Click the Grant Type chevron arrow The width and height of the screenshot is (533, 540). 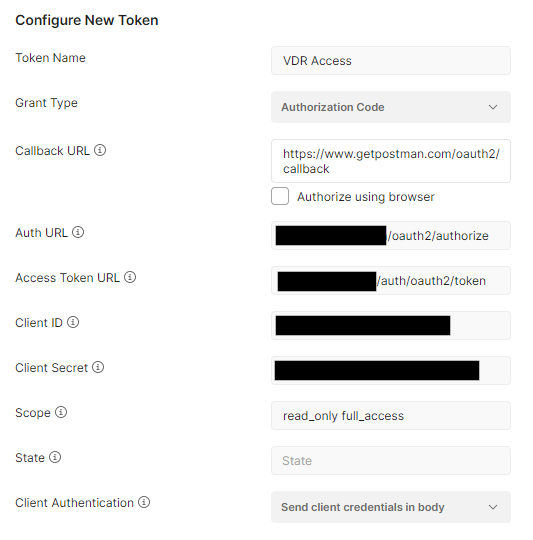click(493, 107)
